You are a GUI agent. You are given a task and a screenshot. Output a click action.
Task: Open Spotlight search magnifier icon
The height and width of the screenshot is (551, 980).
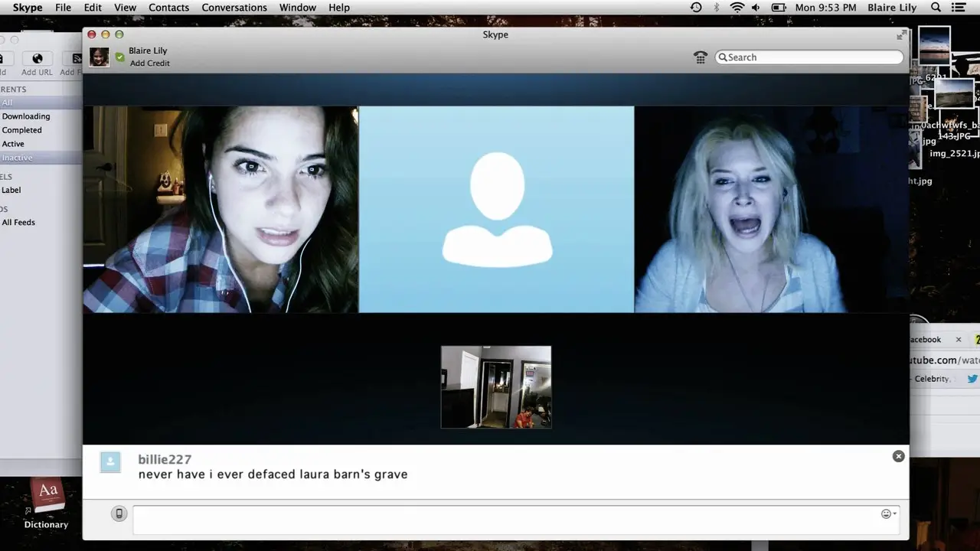pyautogui.click(x=936, y=8)
